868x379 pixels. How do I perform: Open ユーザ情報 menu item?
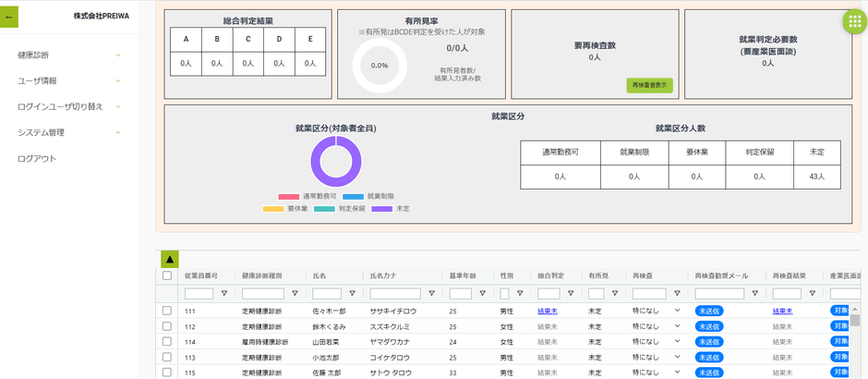pyautogui.click(x=37, y=81)
